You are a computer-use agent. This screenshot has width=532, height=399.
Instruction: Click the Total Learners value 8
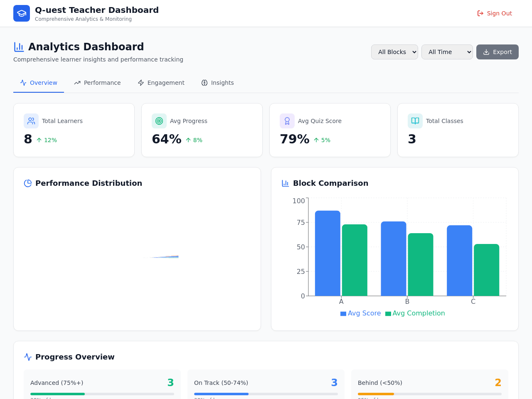28,139
